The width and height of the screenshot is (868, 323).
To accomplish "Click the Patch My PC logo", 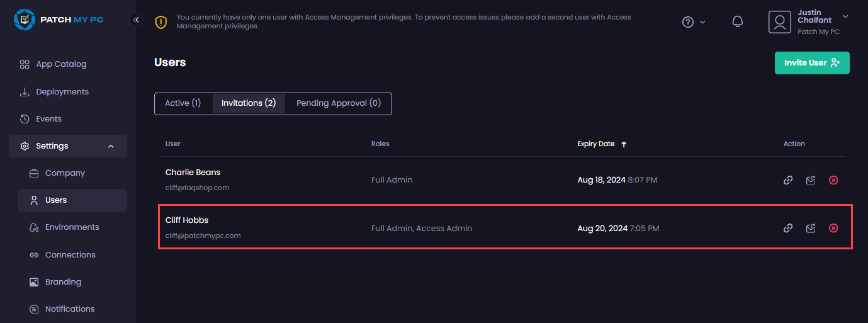I will click(59, 20).
